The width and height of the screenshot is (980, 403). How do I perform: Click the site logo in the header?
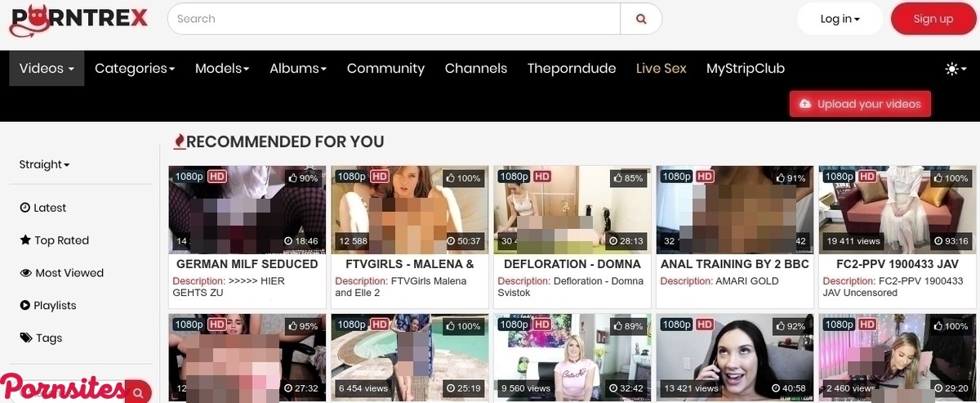click(x=78, y=20)
